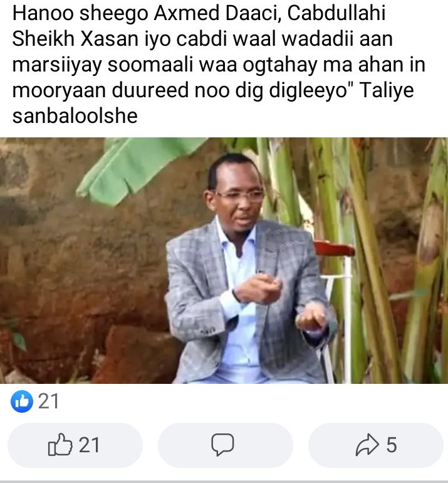Tap the post text starting 'Hanoo sheego'
This screenshot has height=483, width=448.
click(x=219, y=65)
